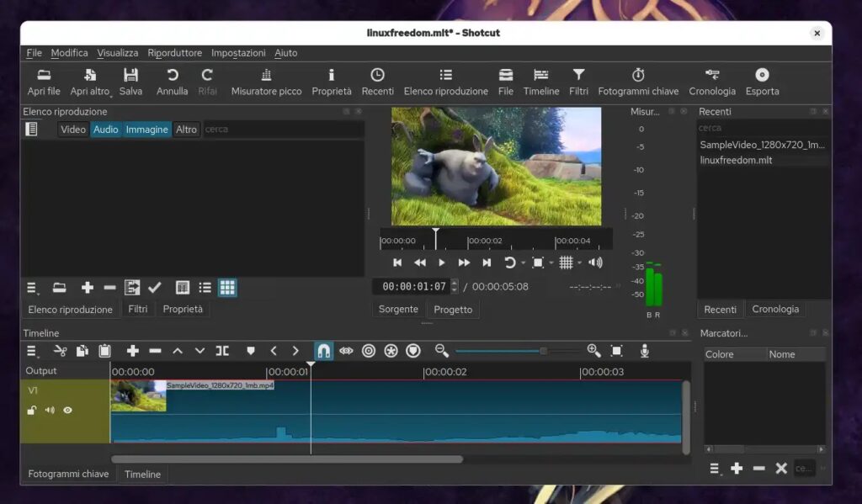Click the Proprietà icon in the main toolbar
Screen dimensions: 862x504
[x=332, y=75]
